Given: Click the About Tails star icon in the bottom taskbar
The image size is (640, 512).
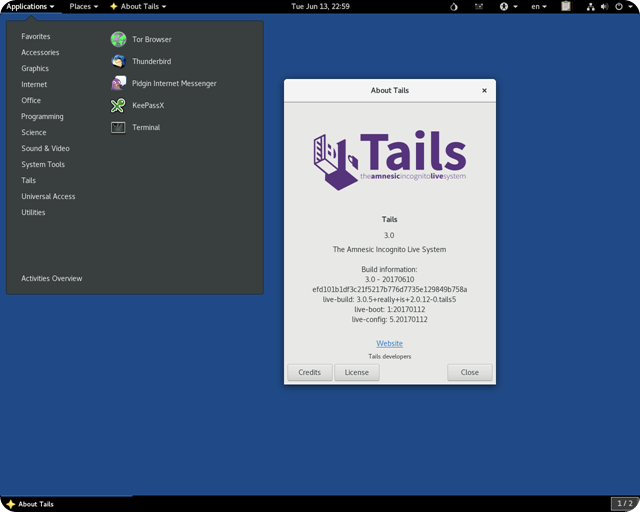Looking at the screenshot, I should (11, 504).
